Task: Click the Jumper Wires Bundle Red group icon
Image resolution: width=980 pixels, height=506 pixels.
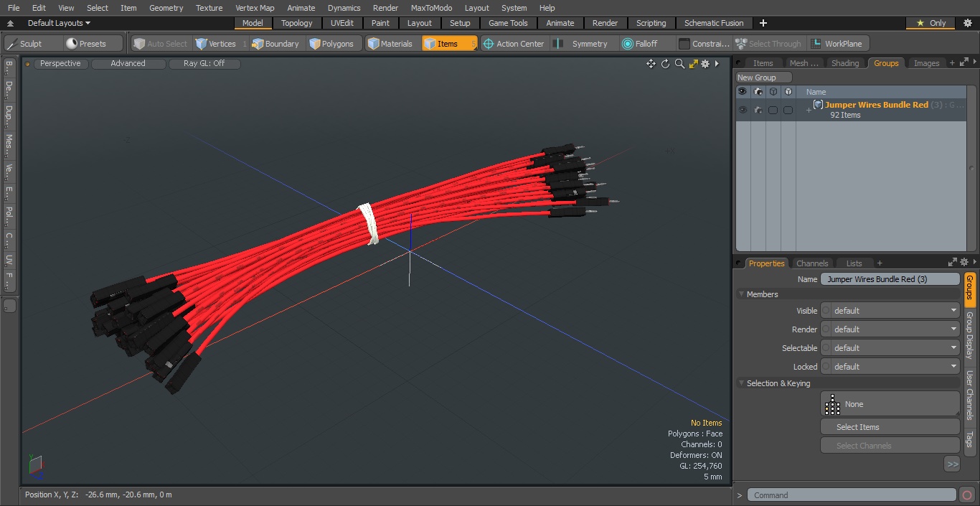Action: coord(818,105)
